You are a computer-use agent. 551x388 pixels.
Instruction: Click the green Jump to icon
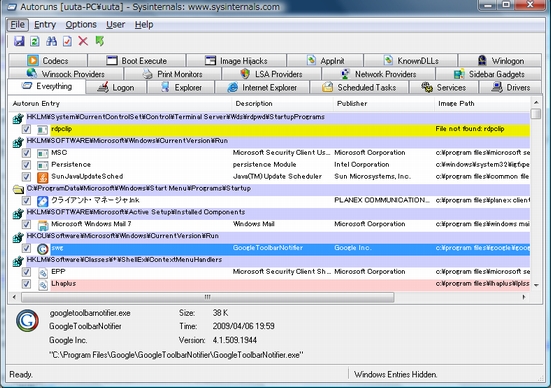coord(100,41)
